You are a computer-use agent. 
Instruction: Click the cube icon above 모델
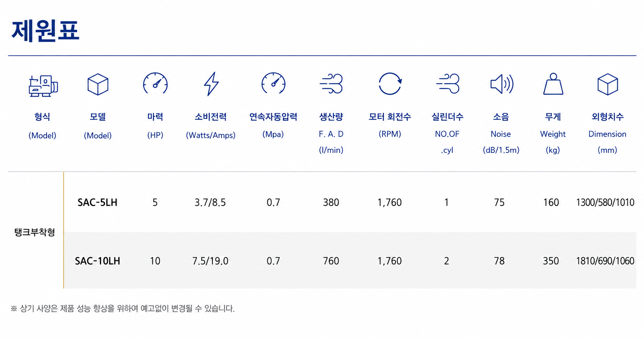point(98,84)
